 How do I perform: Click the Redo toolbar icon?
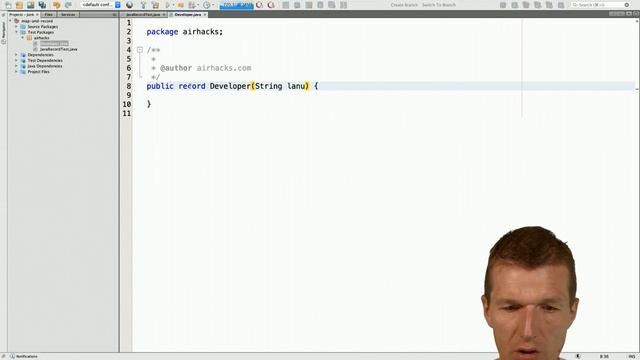[68, 5]
